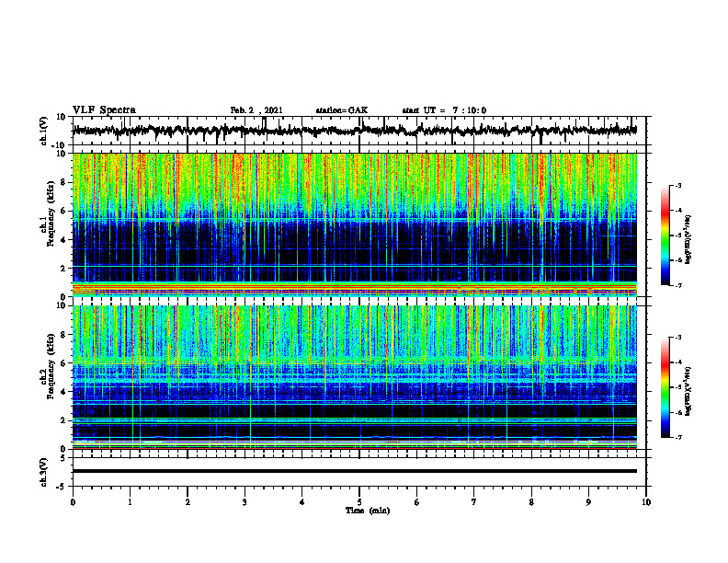Click the time axis tick label "2"
This screenshot has height=563, width=728.
188,502
